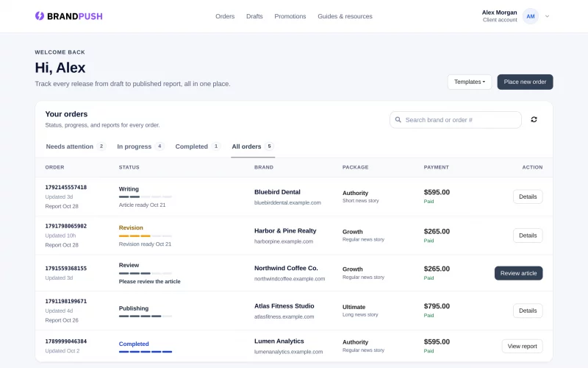The image size is (588, 368).
Task: Click the Ultimate package label
Action: tap(354, 307)
